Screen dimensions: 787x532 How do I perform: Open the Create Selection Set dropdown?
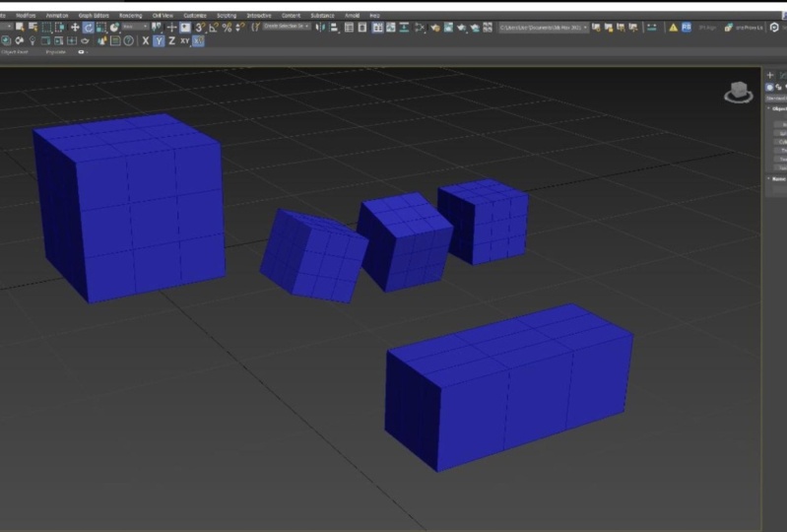point(287,26)
